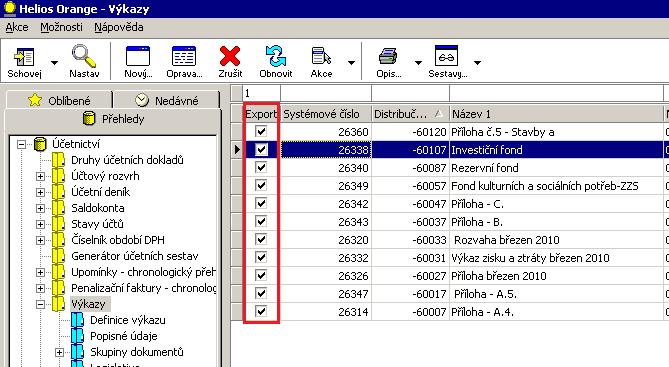Click the Opis printer icon

[388, 56]
